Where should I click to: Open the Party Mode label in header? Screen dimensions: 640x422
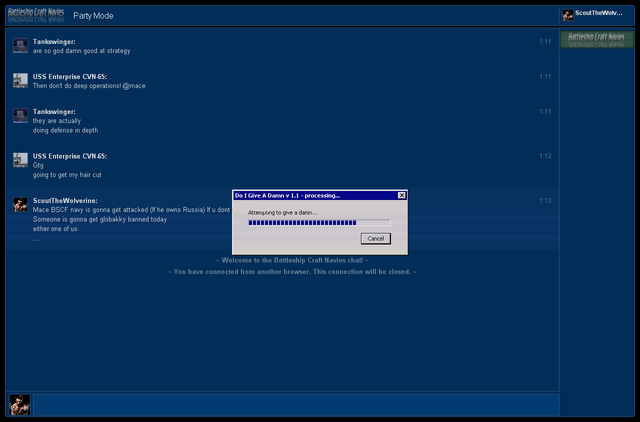click(x=93, y=16)
